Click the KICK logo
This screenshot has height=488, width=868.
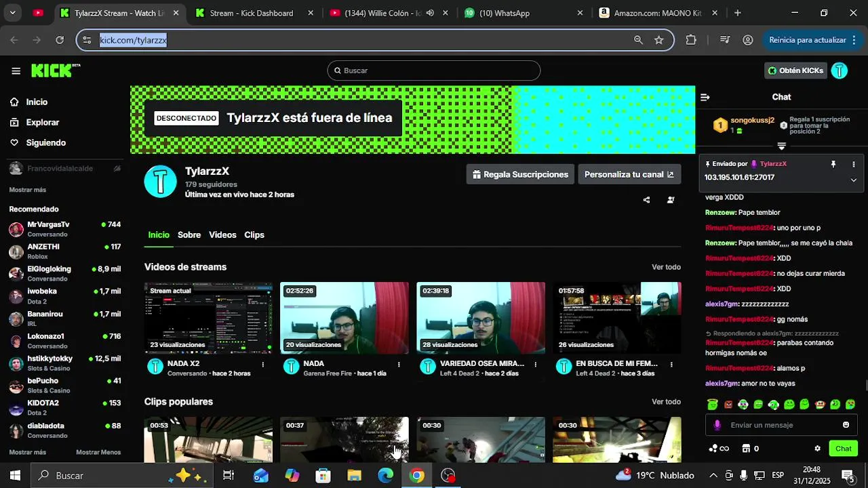pos(56,70)
